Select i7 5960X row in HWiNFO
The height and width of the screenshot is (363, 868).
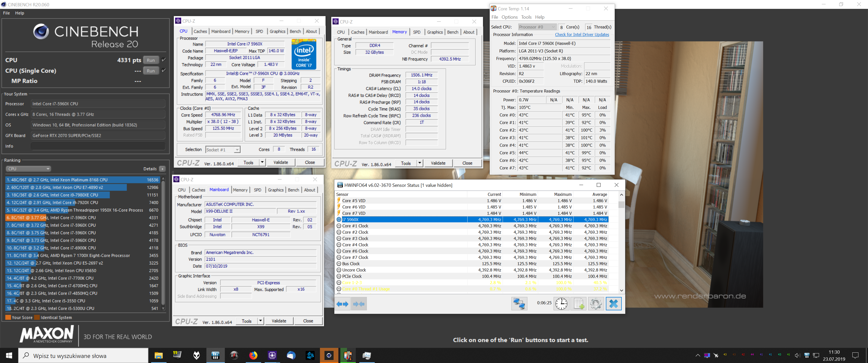(472, 220)
